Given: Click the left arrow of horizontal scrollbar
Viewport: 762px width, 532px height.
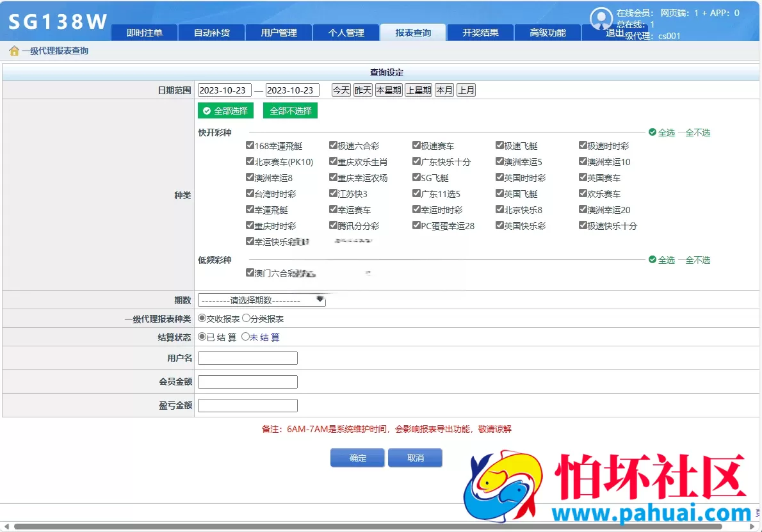Looking at the screenshot, I should (6, 526).
